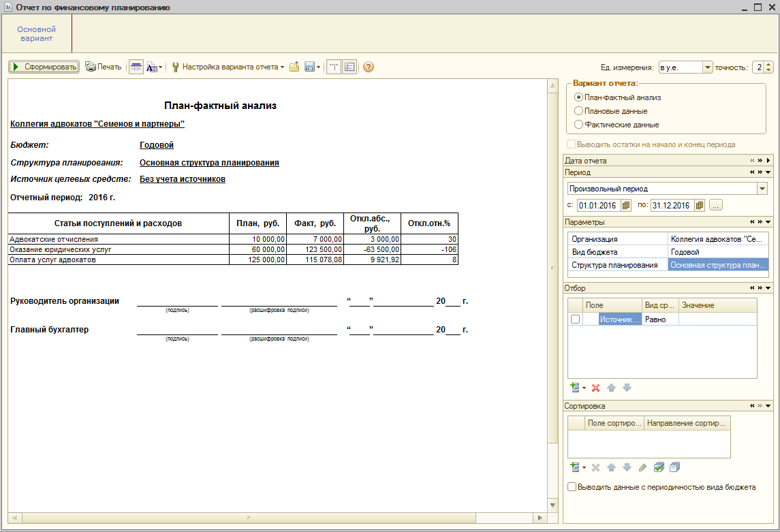Move filter item down in Отбор
Screen dimensions: 780x532
point(627,388)
